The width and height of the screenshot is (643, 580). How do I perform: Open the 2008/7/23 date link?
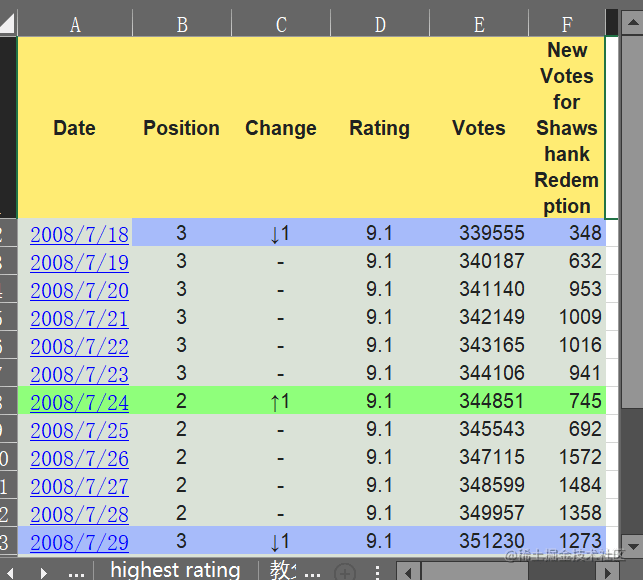click(79, 375)
